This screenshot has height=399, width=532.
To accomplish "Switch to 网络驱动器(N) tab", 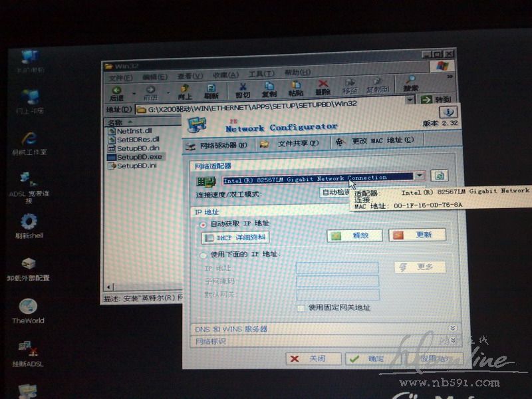I will pos(217,146).
